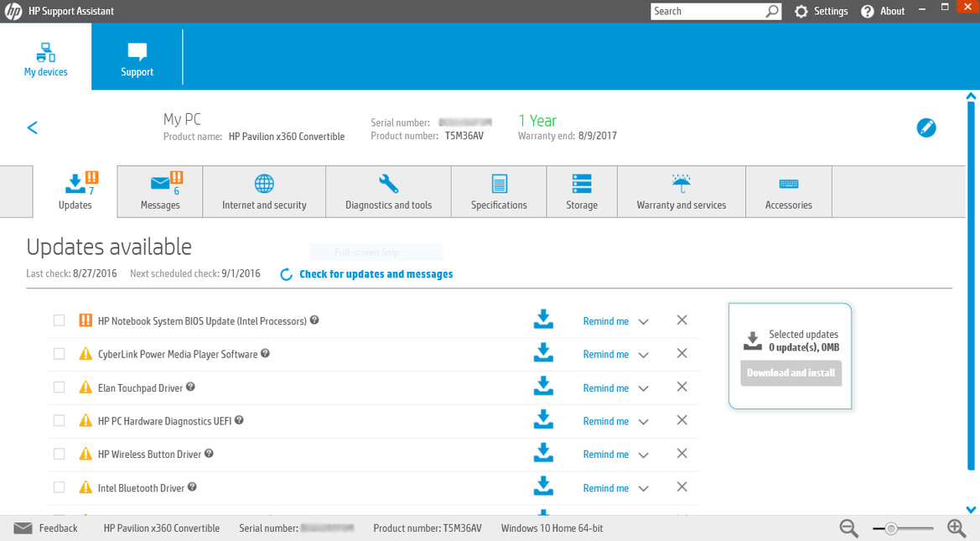Switch to the Messages tab
Viewport: 980px width, 541px height.
(x=160, y=191)
